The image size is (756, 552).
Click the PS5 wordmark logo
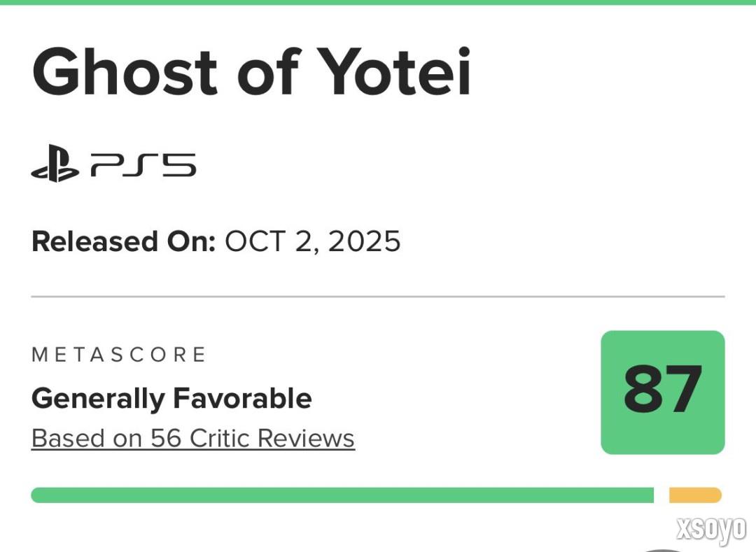(x=143, y=167)
